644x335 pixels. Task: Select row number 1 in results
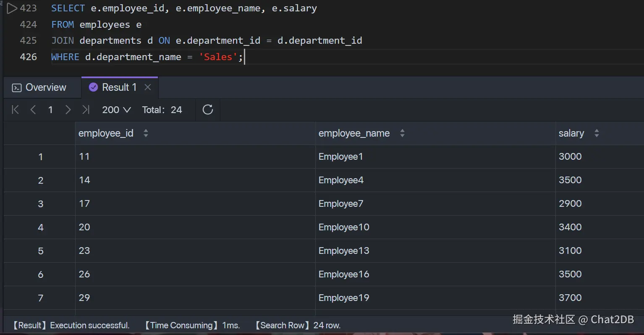pos(40,157)
